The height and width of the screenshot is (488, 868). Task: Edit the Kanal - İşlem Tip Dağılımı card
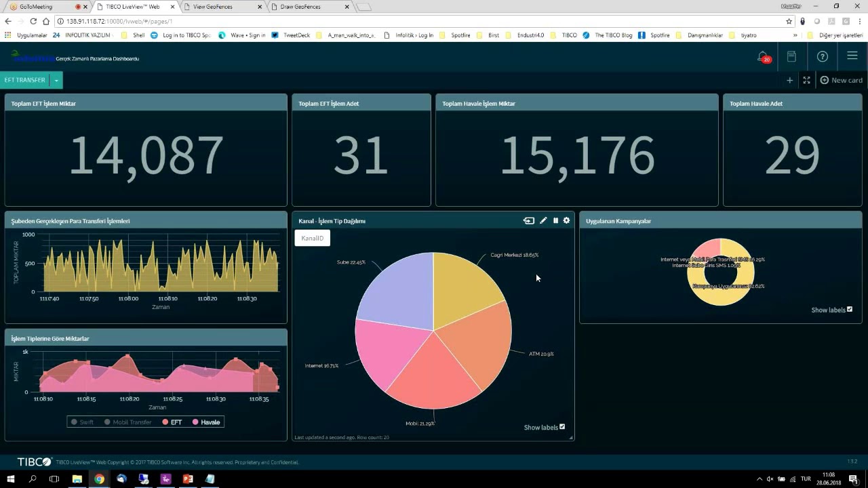pos(543,220)
